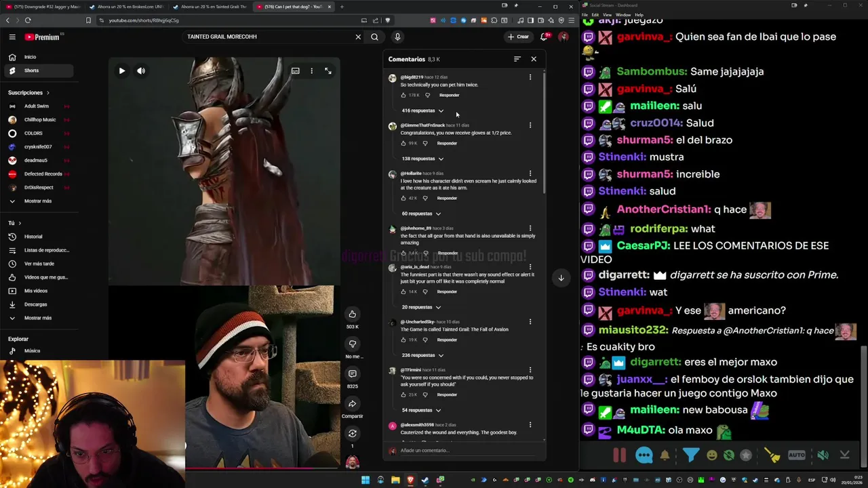Open the Crear create button

(518, 37)
